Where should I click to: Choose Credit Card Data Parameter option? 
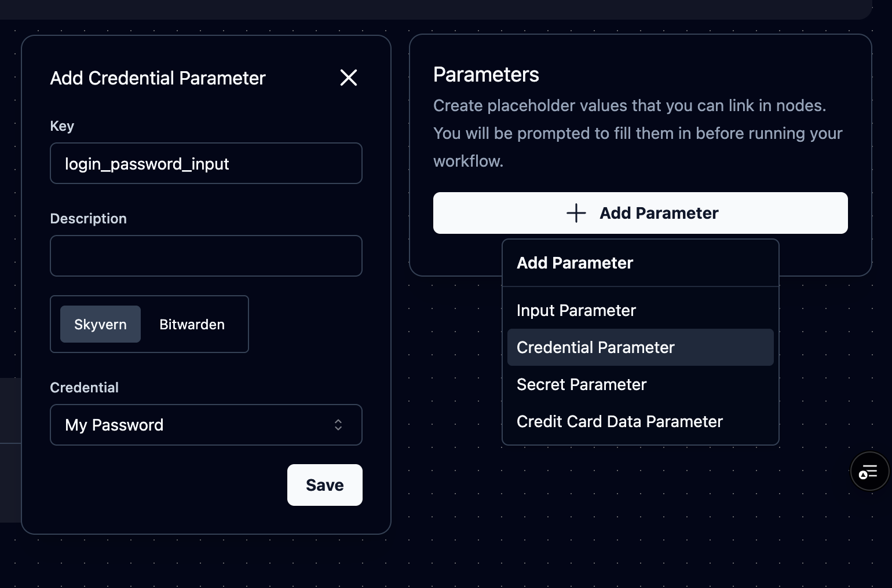click(619, 421)
